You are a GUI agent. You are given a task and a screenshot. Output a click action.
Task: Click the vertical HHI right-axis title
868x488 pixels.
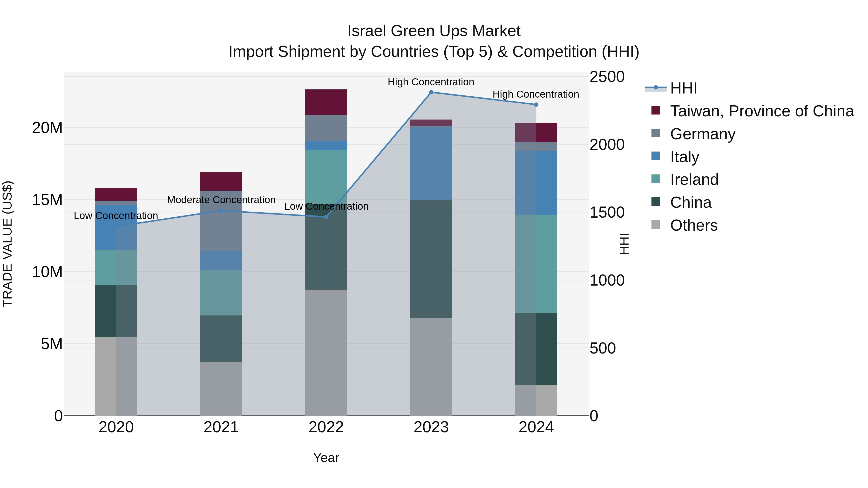pos(624,244)
